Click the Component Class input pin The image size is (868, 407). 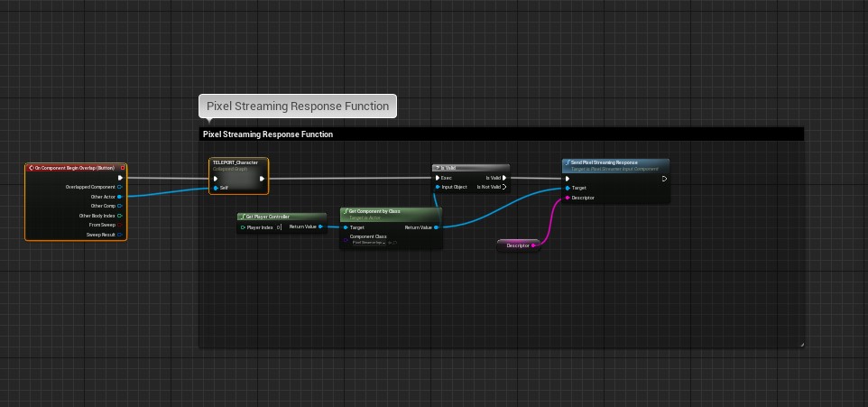click(346, 240)
